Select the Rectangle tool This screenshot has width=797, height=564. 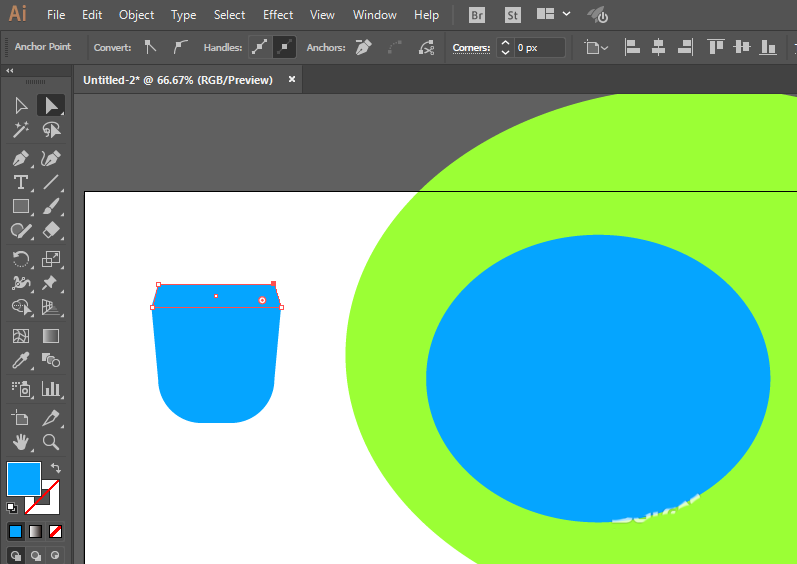[x=21, y=206]
